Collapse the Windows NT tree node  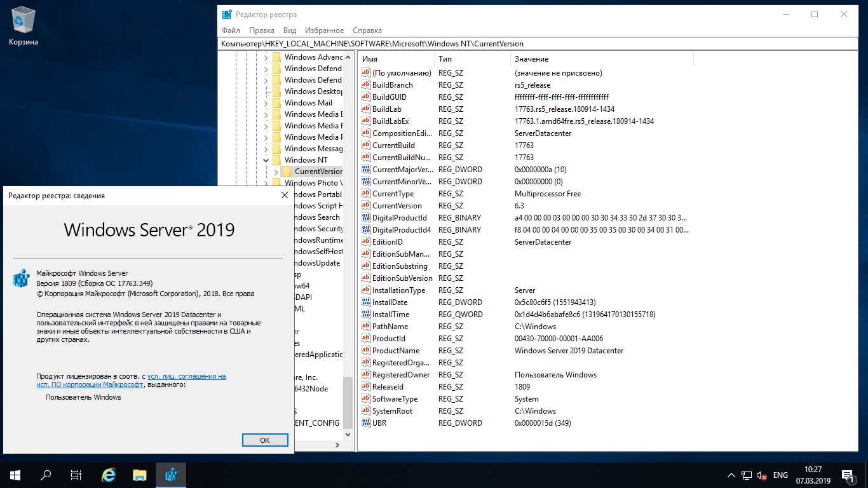point(266,160)
